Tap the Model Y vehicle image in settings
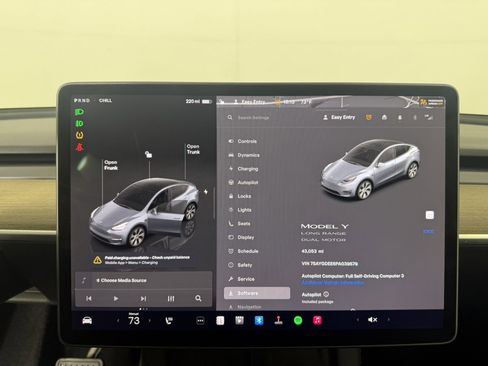 pos(370,169)
